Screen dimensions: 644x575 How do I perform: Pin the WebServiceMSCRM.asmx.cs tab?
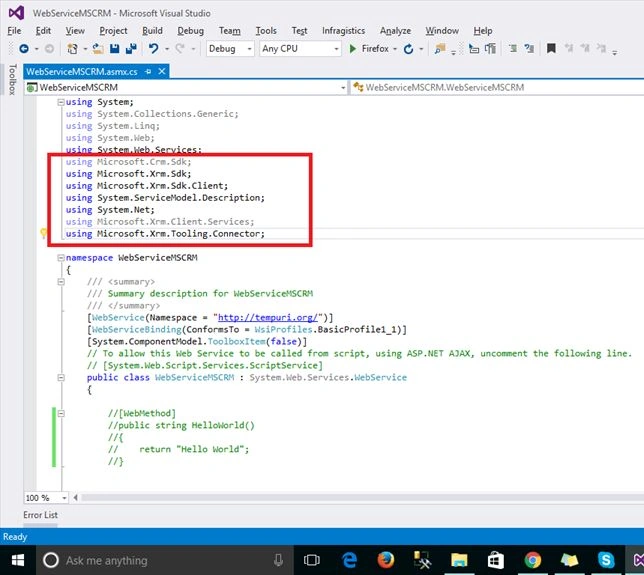(x=148, y=71)
